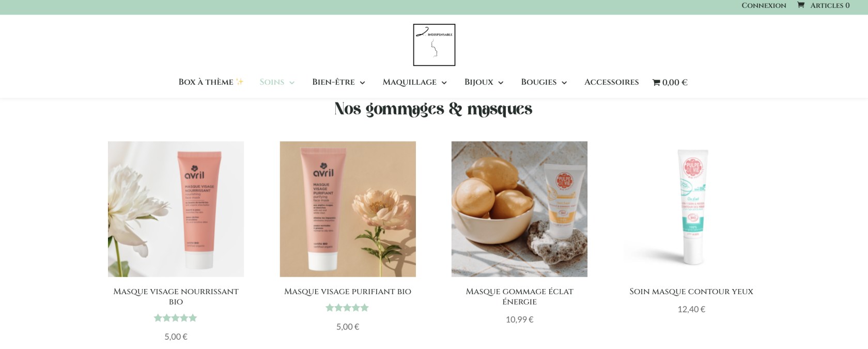Open the Bougies dropdown menu
868x349 pixels.
(x=544, y=82)
